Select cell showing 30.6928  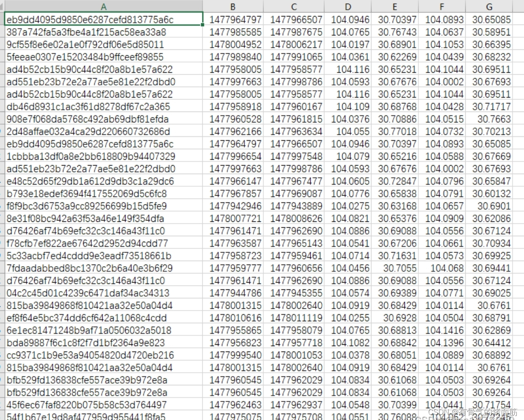coord(395,318)
